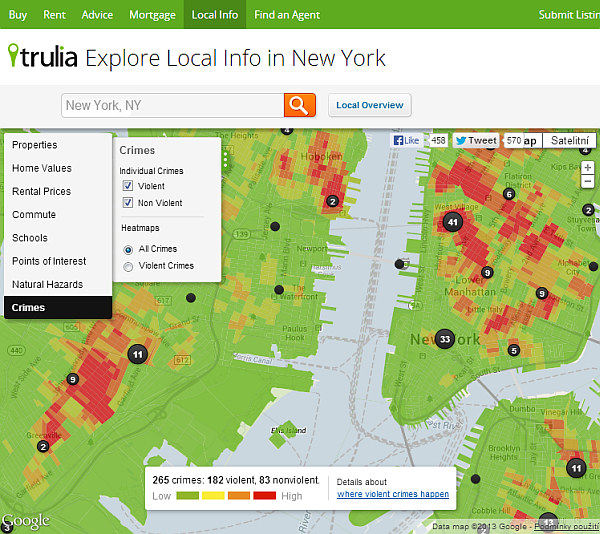Select Schools layer

click(58, 238)
